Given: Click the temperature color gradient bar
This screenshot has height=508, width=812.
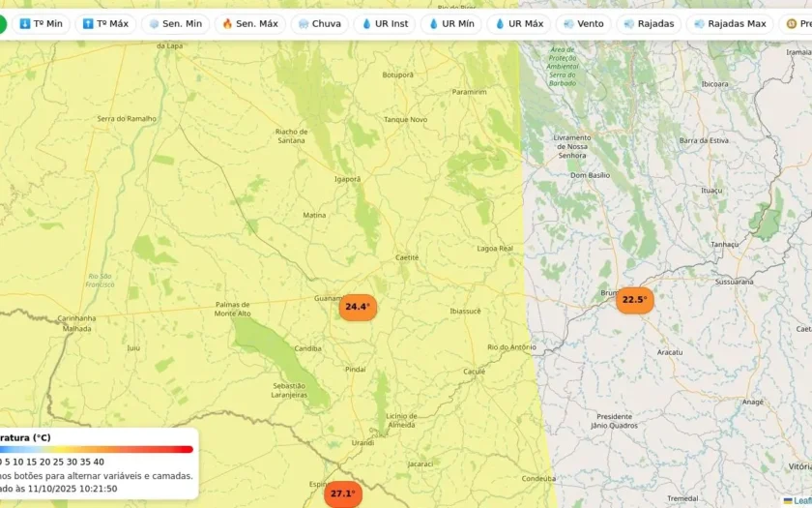Looking at the screenshot, I should (97, 449).
